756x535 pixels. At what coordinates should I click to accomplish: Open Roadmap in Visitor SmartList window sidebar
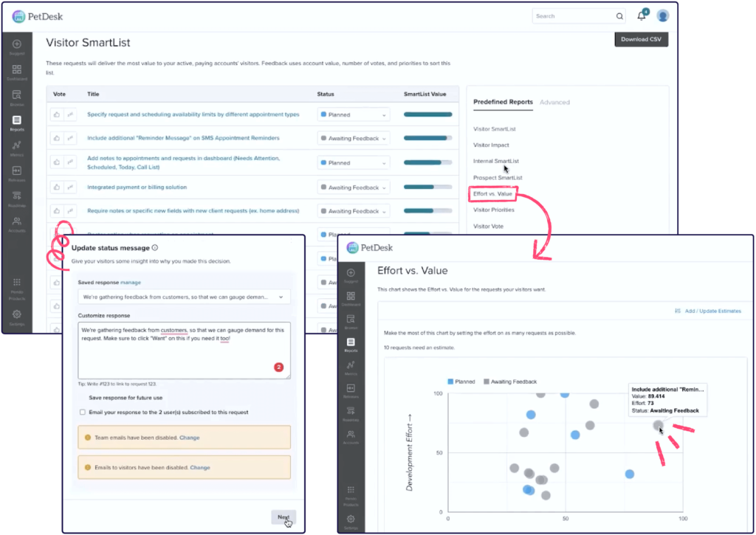[17, 199]
